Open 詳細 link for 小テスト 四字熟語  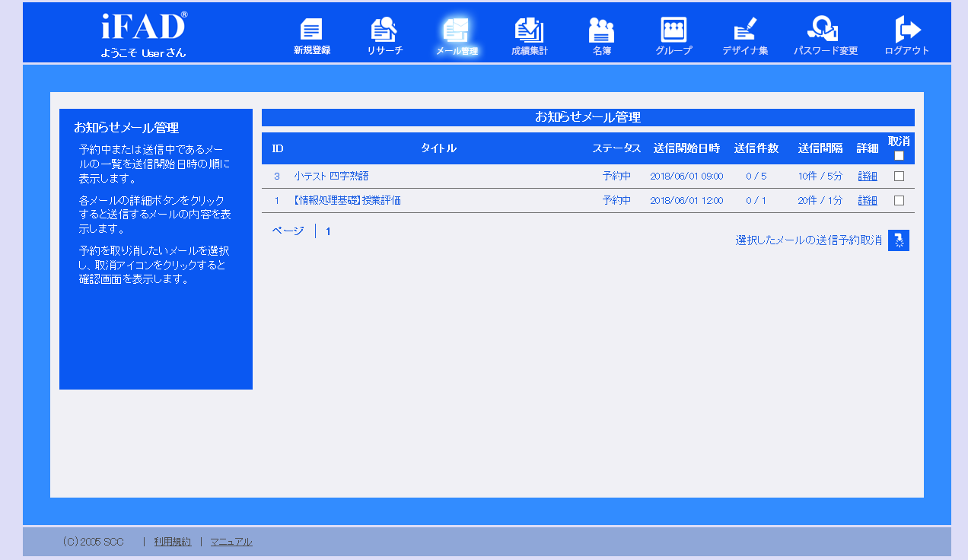[x=868, y=176]
